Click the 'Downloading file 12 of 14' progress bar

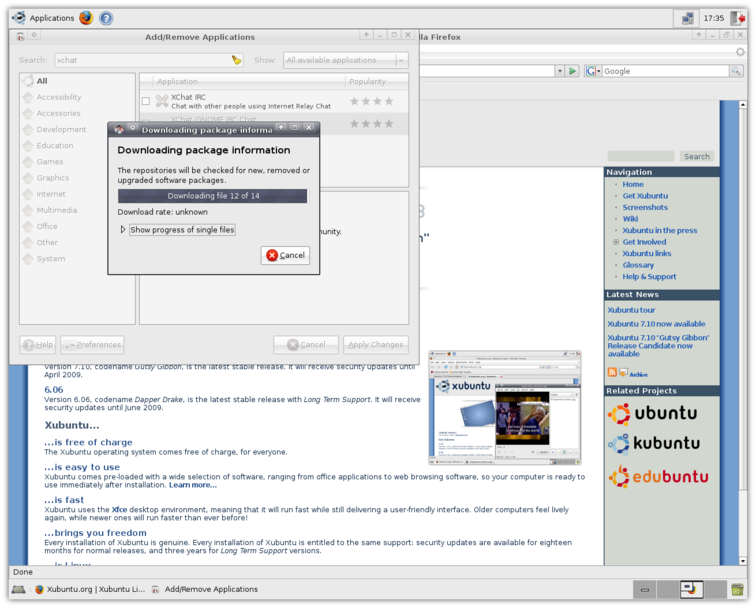213,196
